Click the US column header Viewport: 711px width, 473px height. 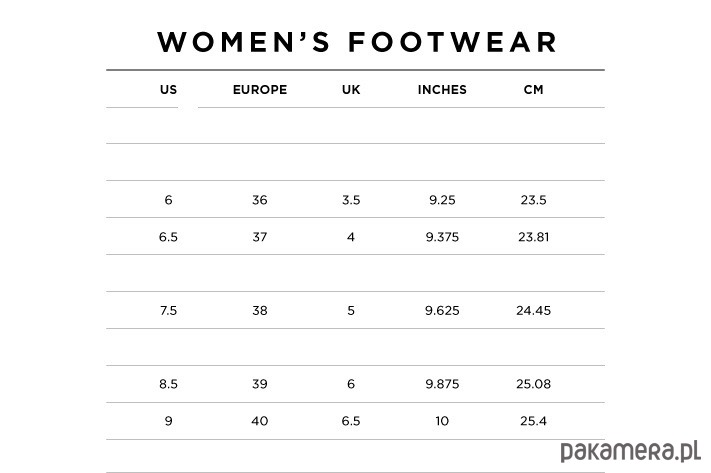[168, 89]
